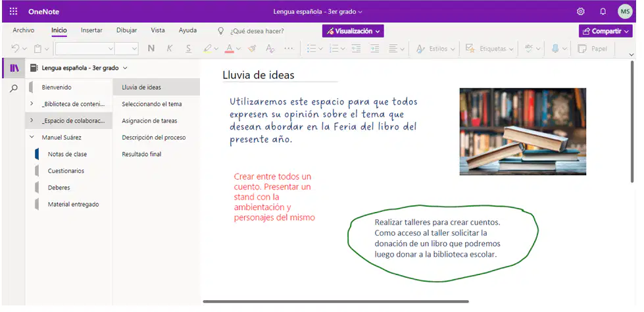Click the vertical page scrollbar
Viewport: 644px width, 312px height.
pos(633,121)
